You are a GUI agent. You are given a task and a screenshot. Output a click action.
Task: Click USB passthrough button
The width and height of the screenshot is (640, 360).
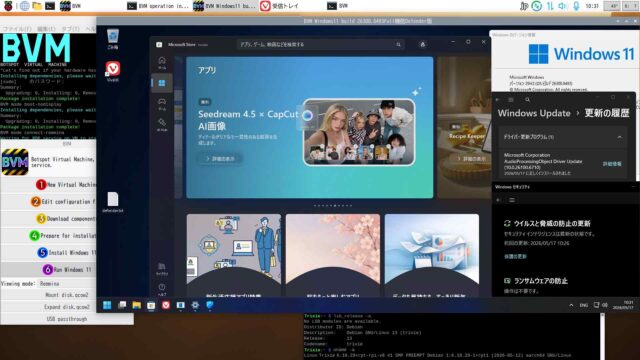67,319
